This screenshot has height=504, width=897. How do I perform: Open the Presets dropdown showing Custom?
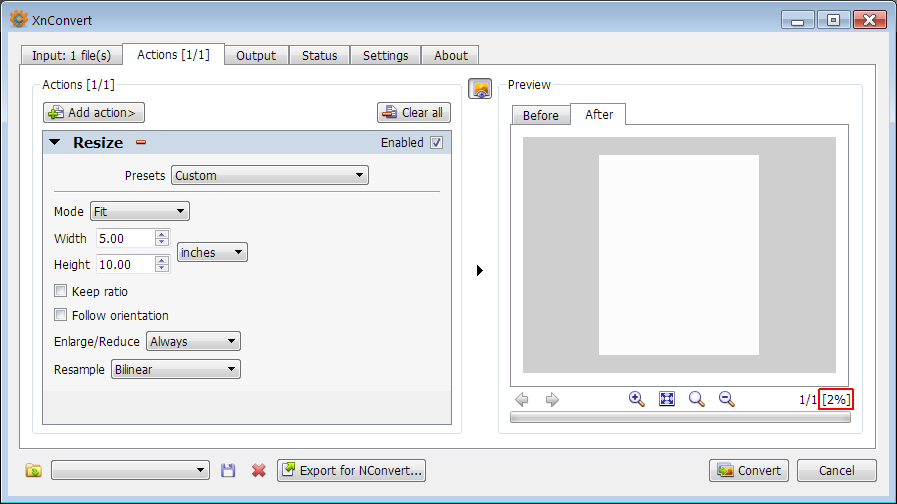click(x=269, y=175)
